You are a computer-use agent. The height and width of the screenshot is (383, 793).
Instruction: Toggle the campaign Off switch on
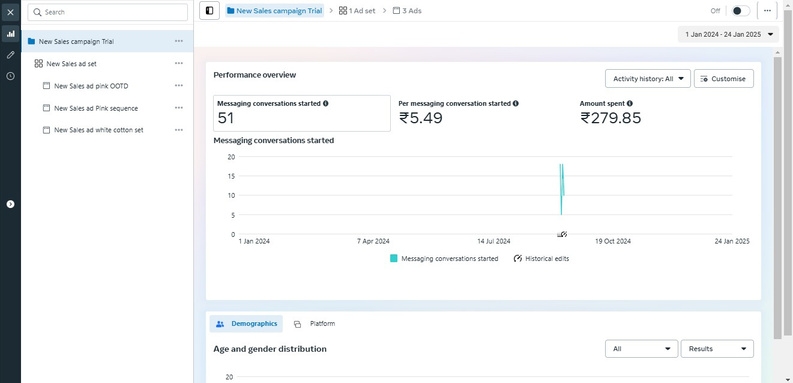[x=740, y=11]
